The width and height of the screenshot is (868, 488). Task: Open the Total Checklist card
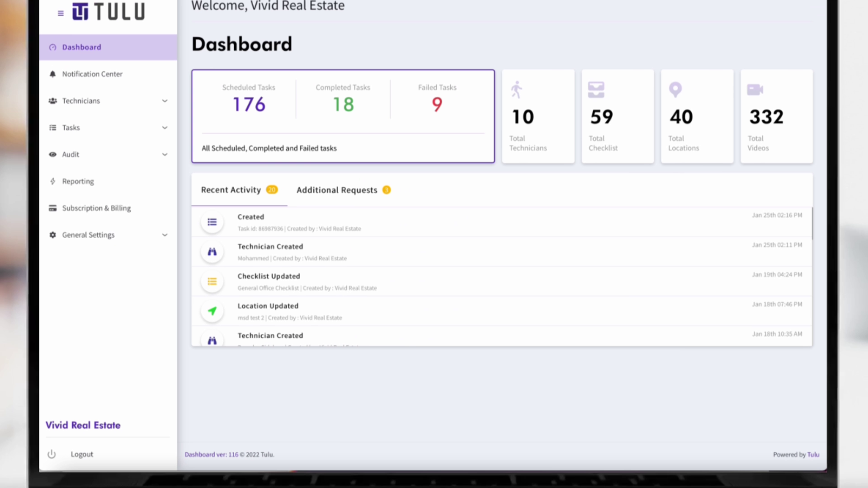[x=618, y=116]
